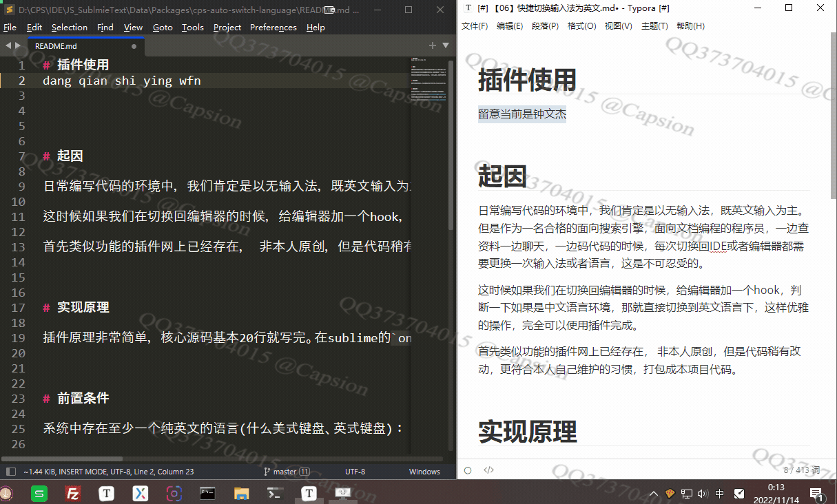Click the Typora heading 起因

coord(502,176)
